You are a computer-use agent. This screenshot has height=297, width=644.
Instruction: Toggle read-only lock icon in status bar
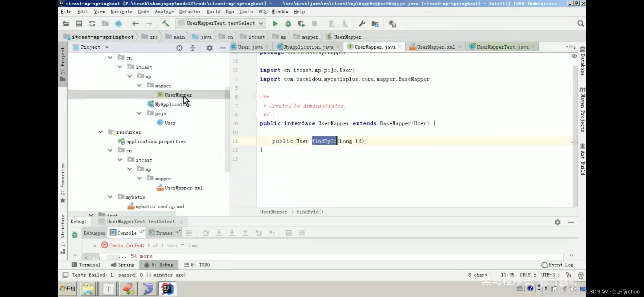[568, 275]
